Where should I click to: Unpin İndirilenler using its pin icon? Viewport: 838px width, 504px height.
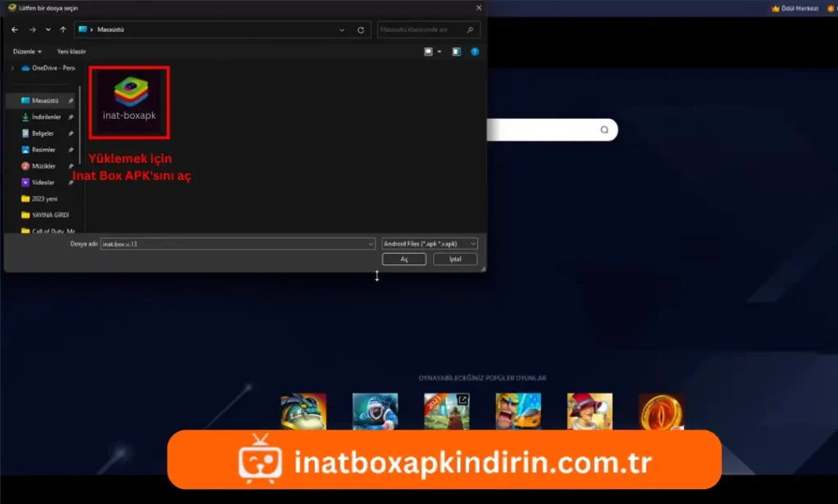click(x=70, y=117)
